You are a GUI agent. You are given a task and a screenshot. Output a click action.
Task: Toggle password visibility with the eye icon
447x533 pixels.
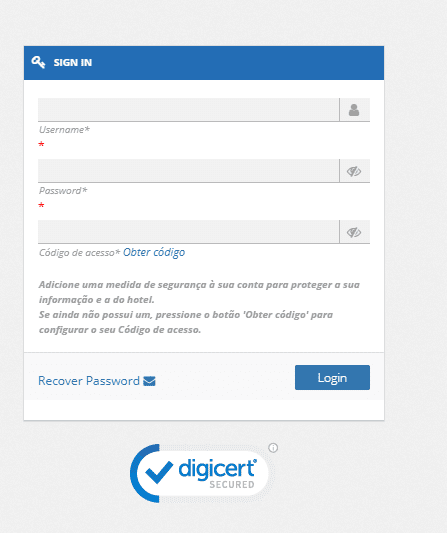354,171
